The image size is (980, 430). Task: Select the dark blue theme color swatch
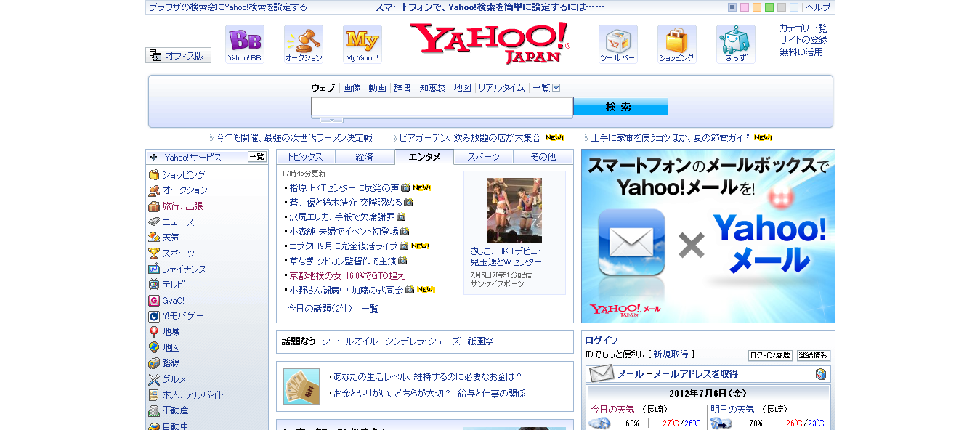point(732,7)
